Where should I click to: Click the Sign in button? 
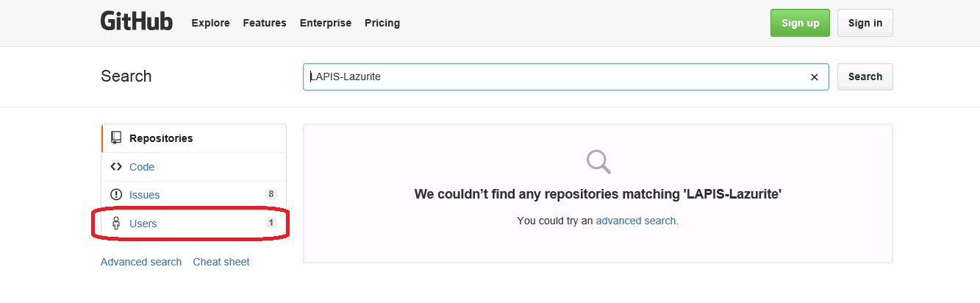coord(865,23)
